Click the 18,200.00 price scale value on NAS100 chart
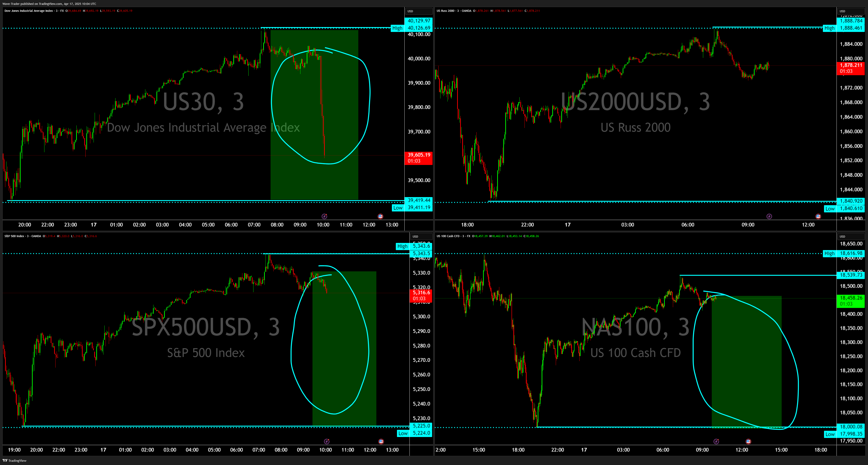 pos(851,371)
